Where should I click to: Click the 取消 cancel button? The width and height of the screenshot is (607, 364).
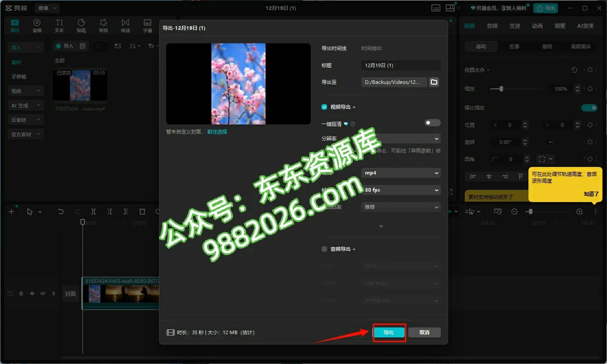(x=424, y=332)
